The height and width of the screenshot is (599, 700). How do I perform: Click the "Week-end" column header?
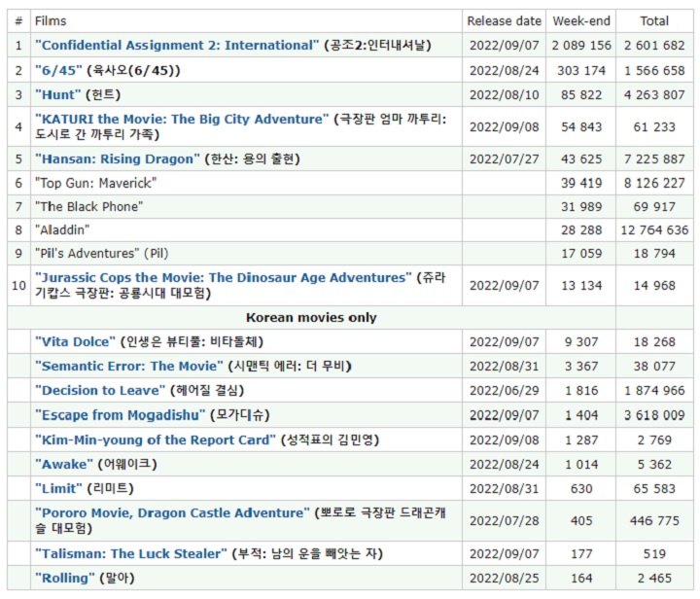coord(581,21)
